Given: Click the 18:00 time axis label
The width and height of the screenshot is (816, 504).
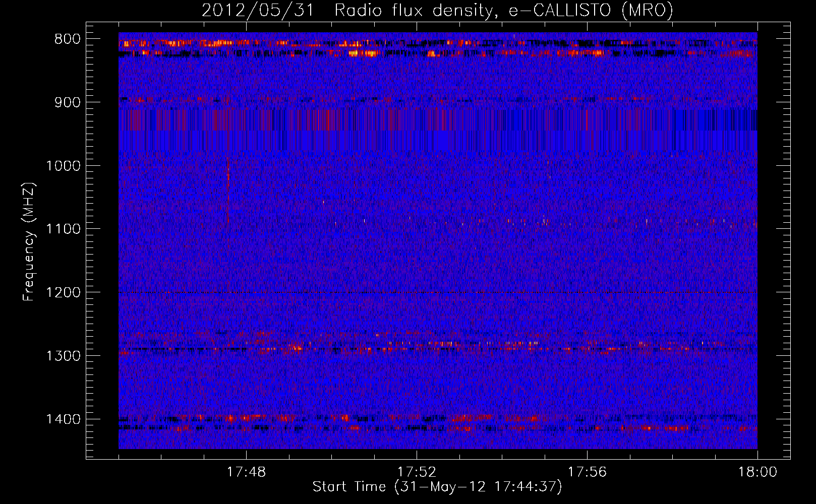Looking at the screenshot, I should 757,472.
